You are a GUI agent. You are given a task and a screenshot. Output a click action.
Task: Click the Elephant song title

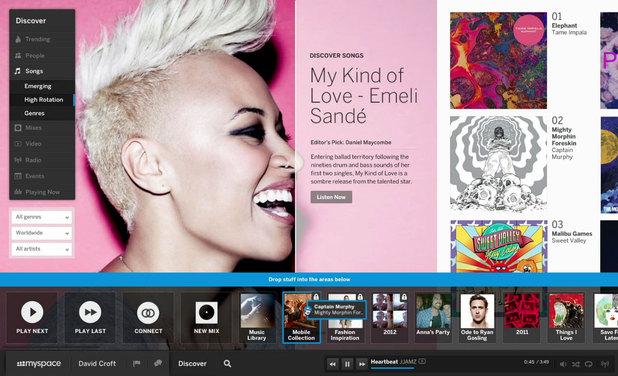[564, 26]
